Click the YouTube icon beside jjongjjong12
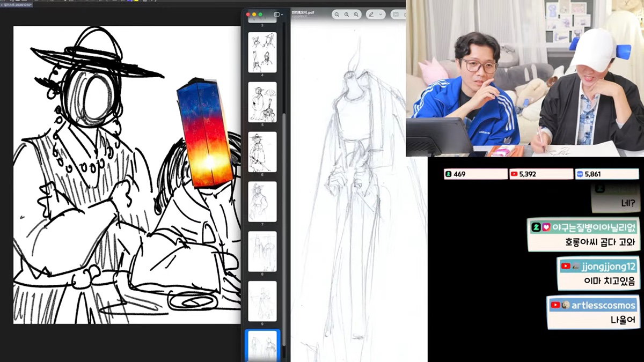 pyautogui.click(x=566, y=266)
